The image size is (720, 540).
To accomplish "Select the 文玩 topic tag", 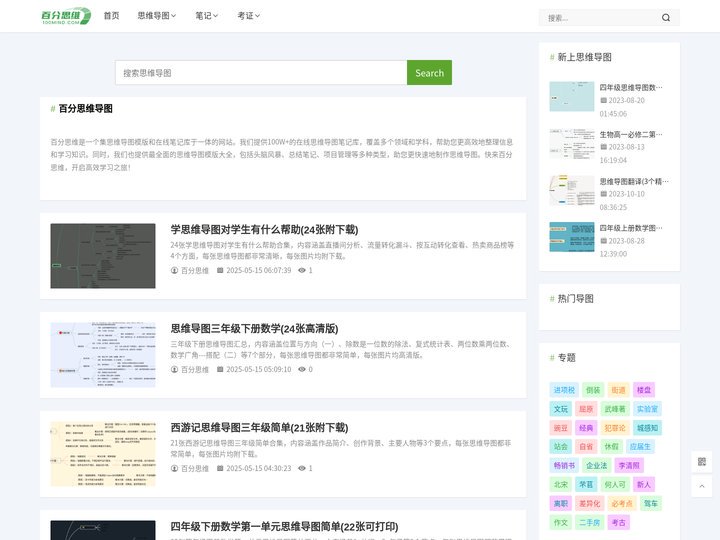I will (x=560, y=409).
